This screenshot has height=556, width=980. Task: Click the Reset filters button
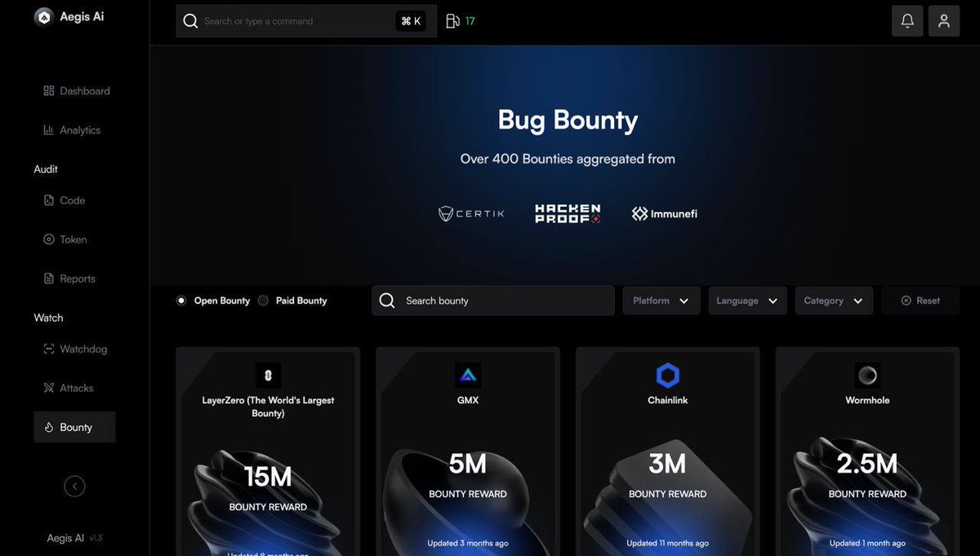point(920,300)
